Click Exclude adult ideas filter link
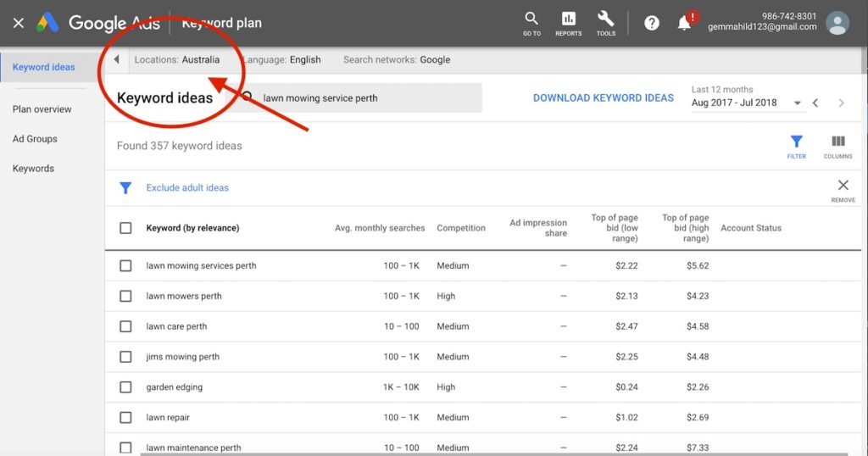The width and height of the screenshot is (868, 456). 187,187
